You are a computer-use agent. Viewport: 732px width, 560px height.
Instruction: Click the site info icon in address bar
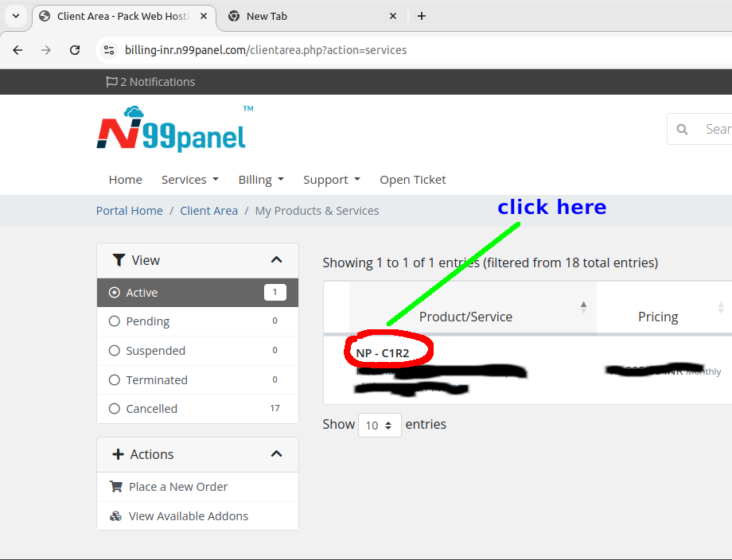[x=110, y=50]
